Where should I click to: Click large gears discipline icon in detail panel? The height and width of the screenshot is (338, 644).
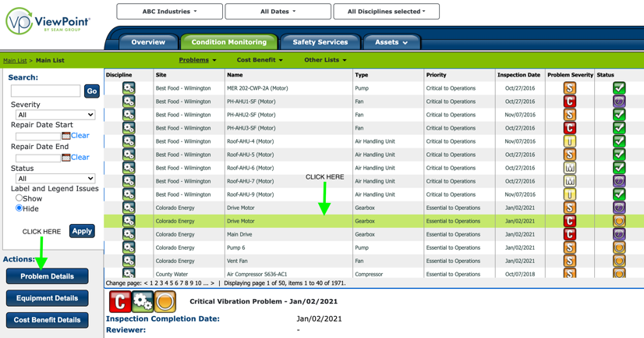(143, 302)
